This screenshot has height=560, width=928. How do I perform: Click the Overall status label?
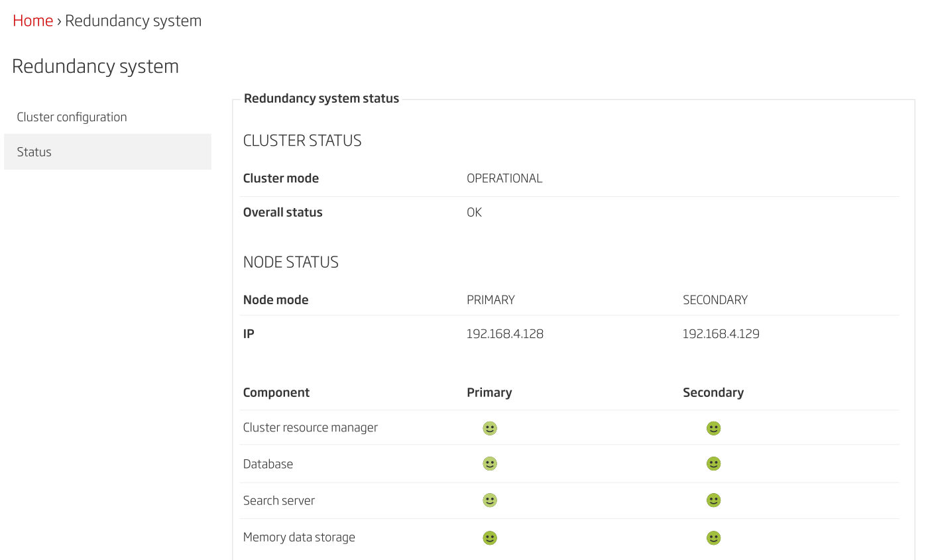(283, 213)
